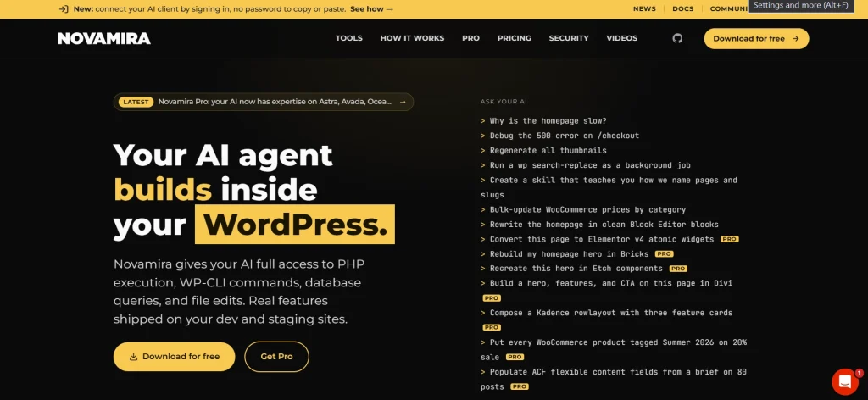Select 'Run a wp search-replace' prompt
The image size is (868, 400).
[585, 165]
